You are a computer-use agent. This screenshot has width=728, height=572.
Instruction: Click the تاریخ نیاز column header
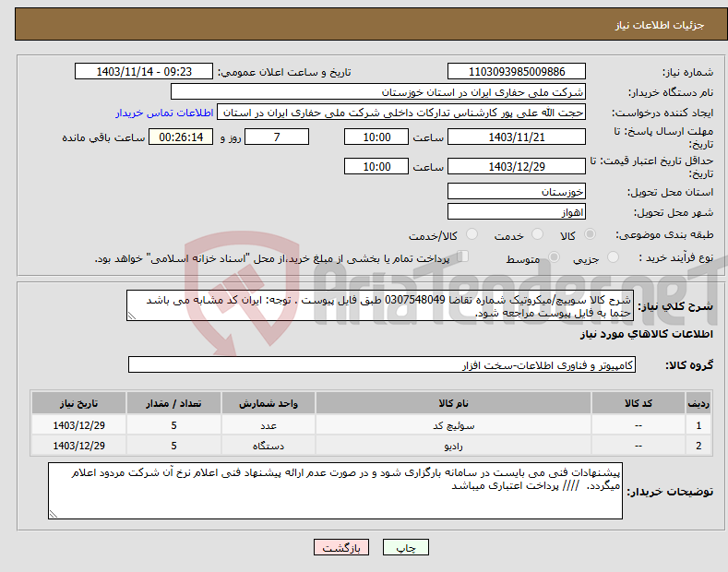click(78, 403)
